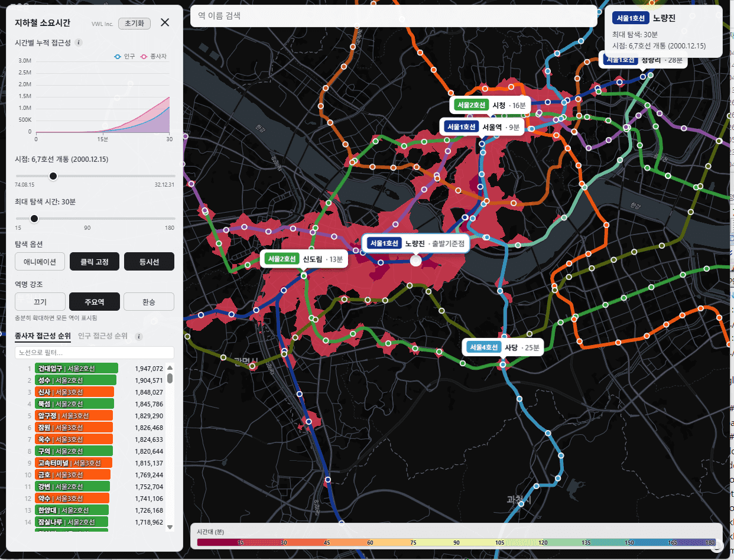
Task: Focus the 노선으로 필터 input field
Action: click(95, 353)
